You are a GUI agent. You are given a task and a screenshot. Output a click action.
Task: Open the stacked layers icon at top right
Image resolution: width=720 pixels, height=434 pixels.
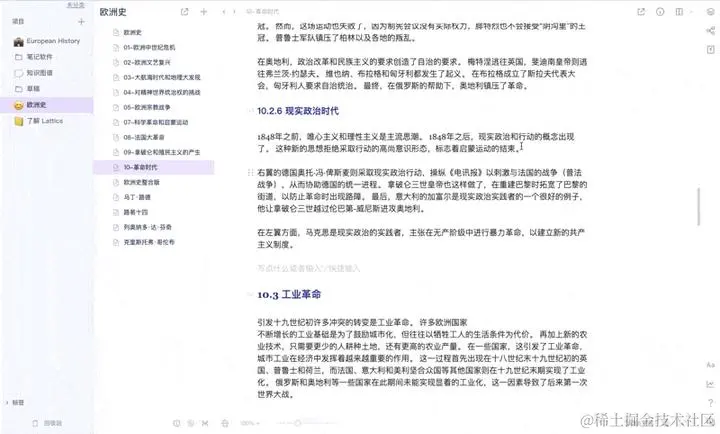(710, 12)
